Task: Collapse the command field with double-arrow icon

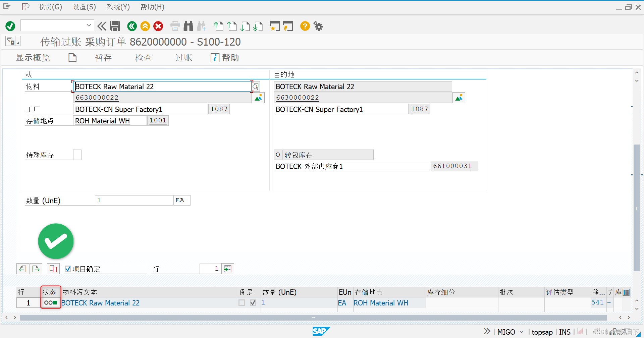Action: coord(102,26)
